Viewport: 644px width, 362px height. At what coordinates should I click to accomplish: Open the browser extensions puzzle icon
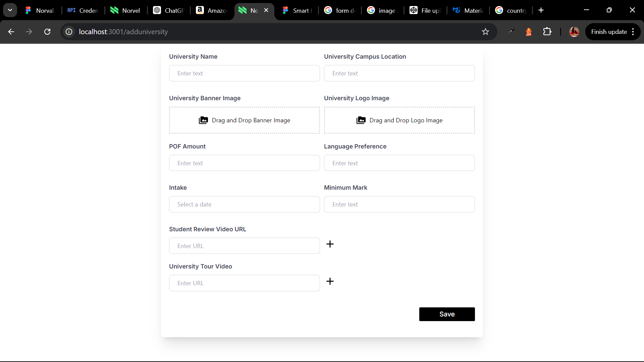point(547,32)
